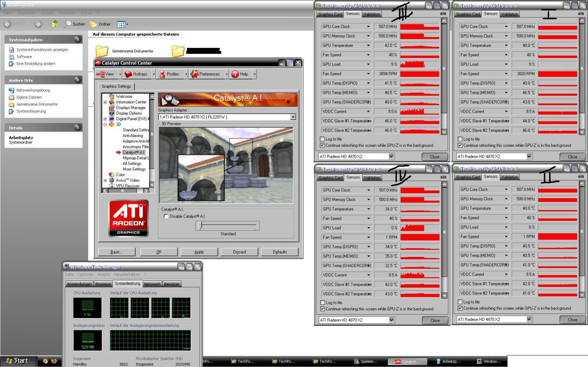Click Close in the lower-left GPU-Z window
This screenshot has width=588, height=367.
[435, 320]
